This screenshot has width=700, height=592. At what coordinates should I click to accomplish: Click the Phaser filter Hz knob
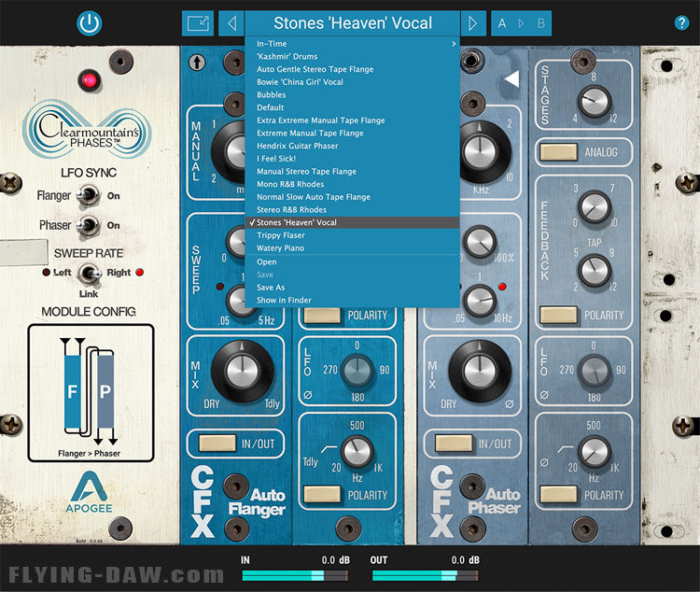[x=595, y=452]
